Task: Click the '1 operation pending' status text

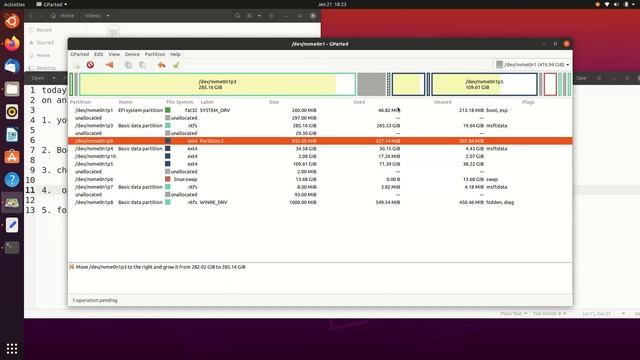Action: coord(95,300)
